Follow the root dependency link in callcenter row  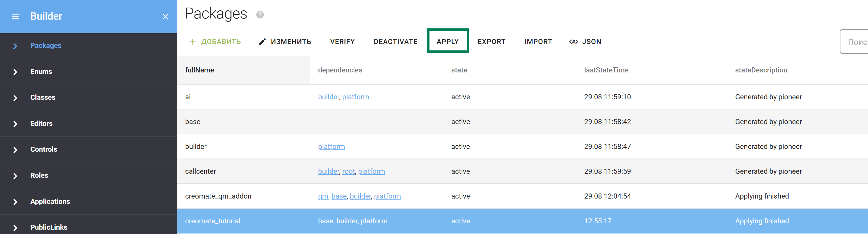click(349, 171)
